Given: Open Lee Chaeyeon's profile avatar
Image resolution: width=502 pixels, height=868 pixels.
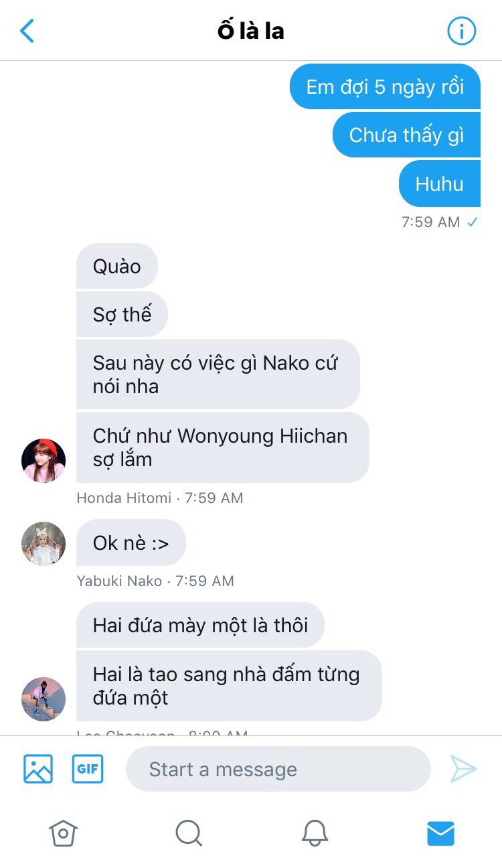Looking at the screenshot, I should point(44,699).
